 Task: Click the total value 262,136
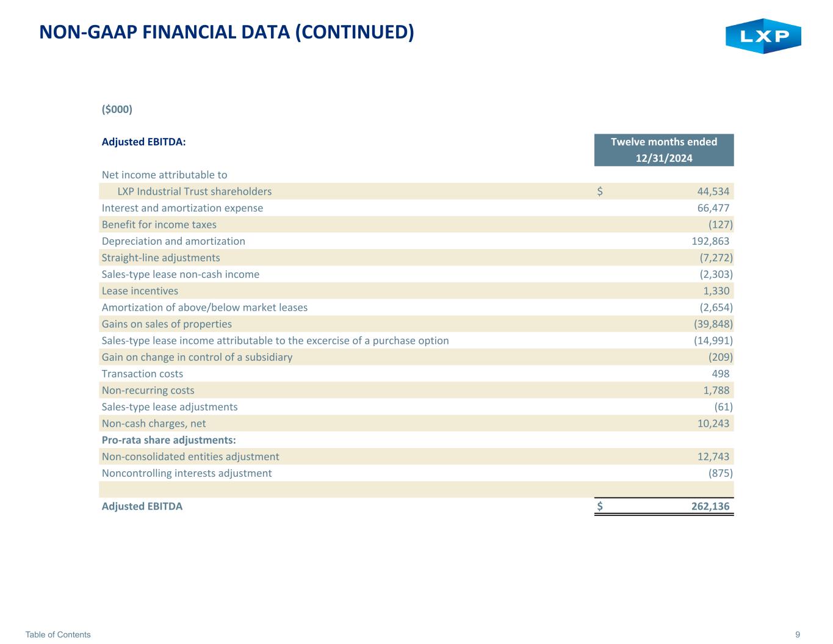(710, 506)
